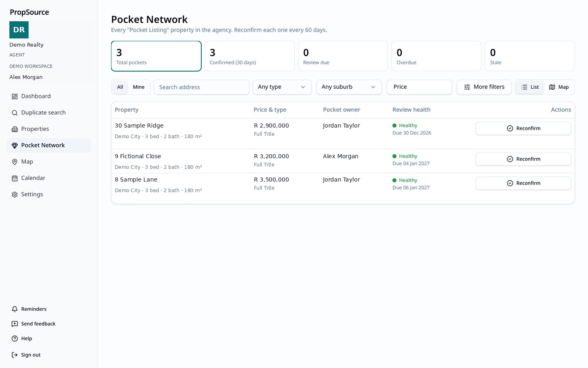Click the Alex Morgan pocket owner cell

click(x=341, y=156)
